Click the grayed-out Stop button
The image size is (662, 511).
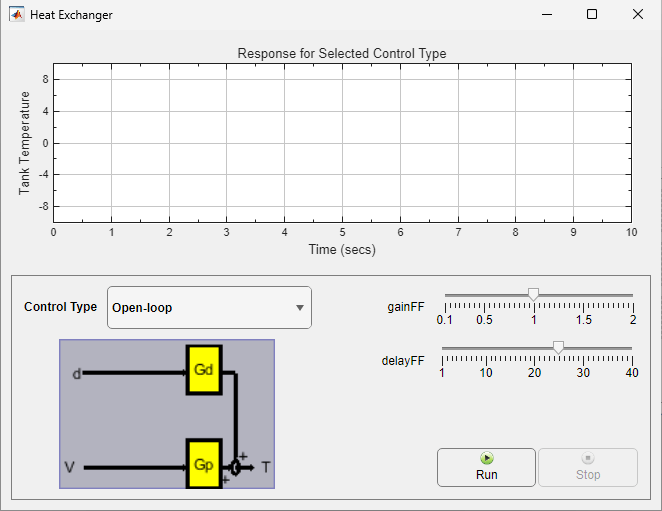(x=588, y=467)
